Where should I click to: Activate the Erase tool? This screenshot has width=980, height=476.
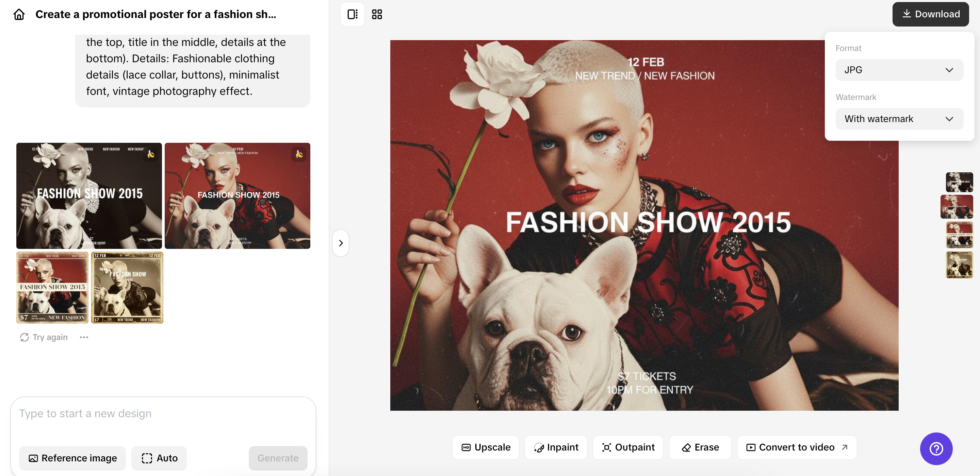click(700, 447)
